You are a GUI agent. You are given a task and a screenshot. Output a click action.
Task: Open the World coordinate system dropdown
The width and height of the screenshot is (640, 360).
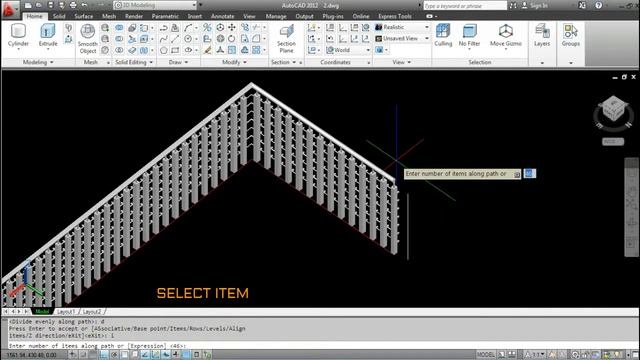[348, 50]
